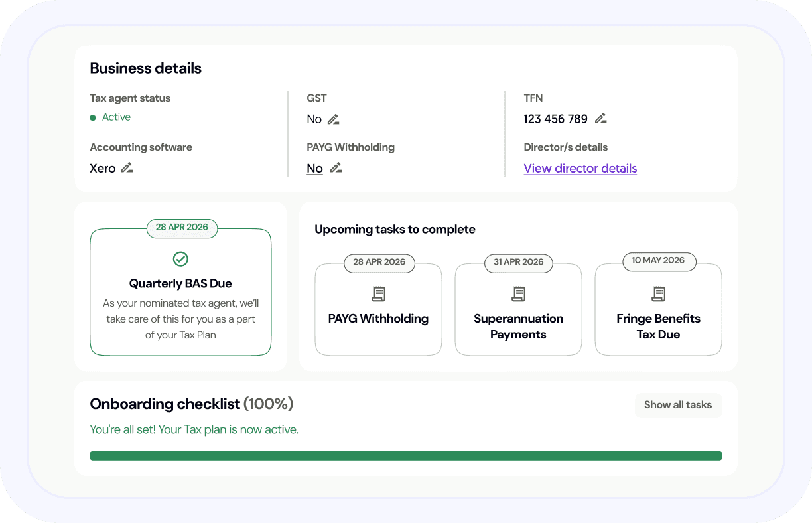812x523 pixels.
Task: Click the pencil icon next to GST
Action: pyautogui.click(x=334, y=119)
